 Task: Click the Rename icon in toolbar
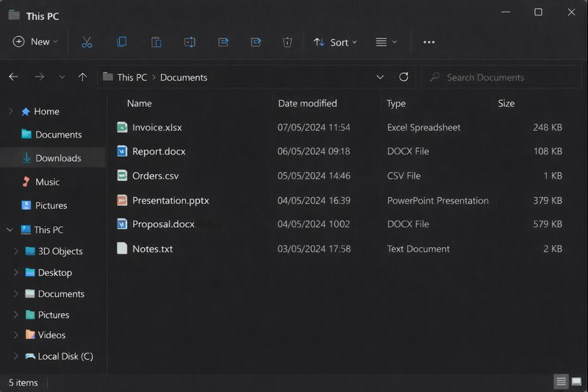coord(190,42)
